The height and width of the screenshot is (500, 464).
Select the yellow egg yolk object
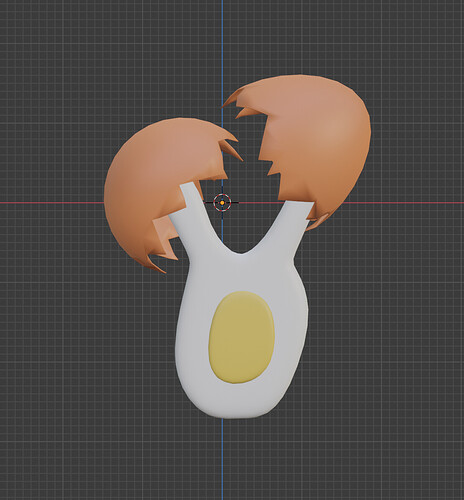point(241,337)
